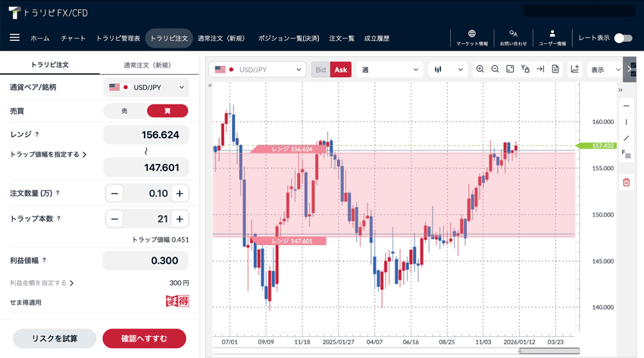Switch chart price to Bid

(320, 70)
